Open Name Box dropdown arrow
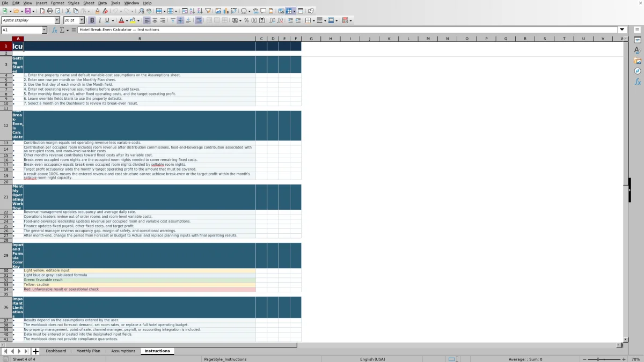Image resolution: width=644 pixels, height=362 pixels. click(x=45, y=30)
